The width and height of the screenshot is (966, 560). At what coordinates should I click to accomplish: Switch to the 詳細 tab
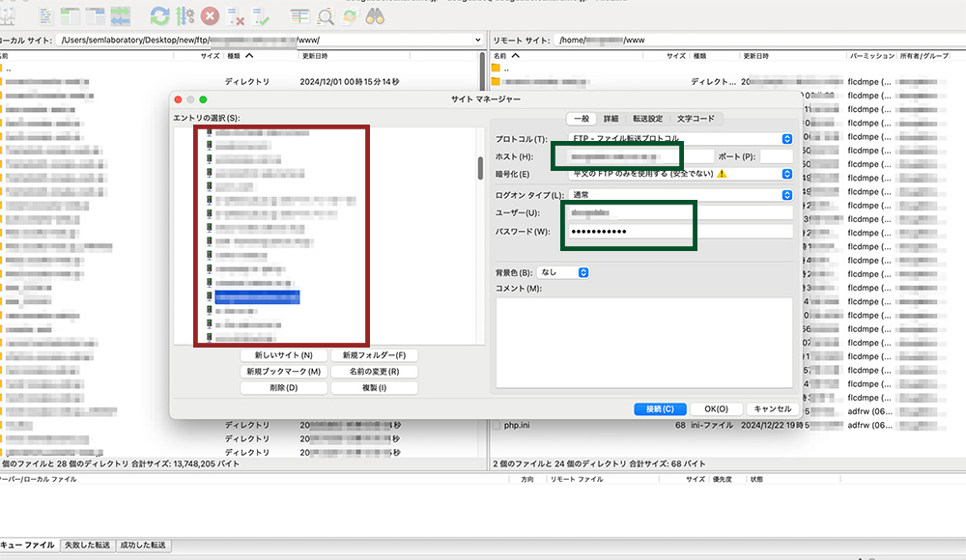pos(611,119)
